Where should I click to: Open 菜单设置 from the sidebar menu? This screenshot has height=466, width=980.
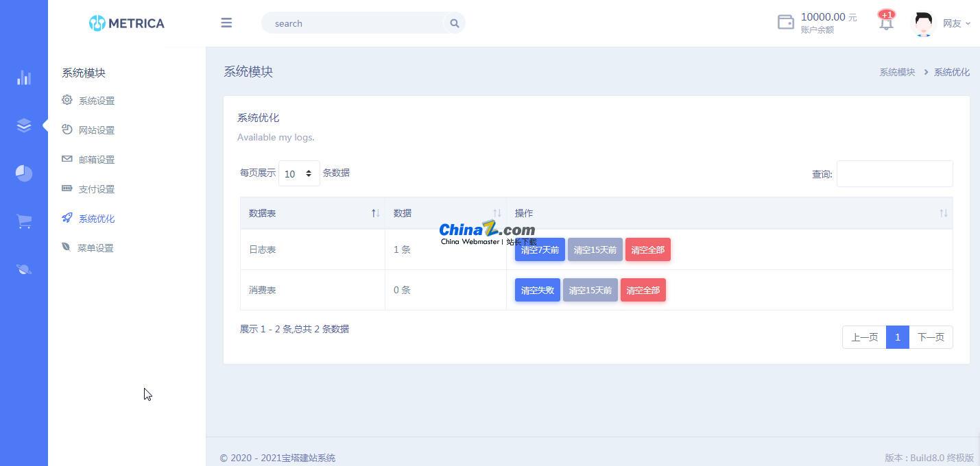tap(95, 247)
